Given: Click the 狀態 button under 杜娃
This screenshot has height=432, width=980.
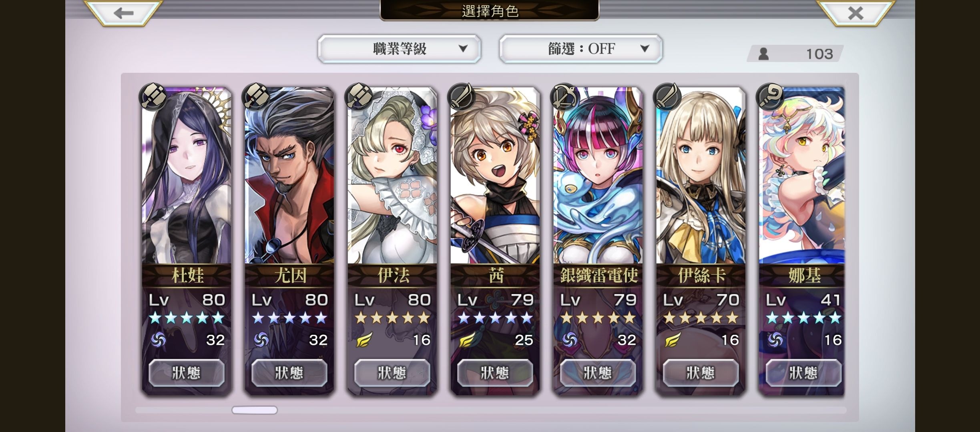Looking at the screenshot, I should 187,373.
